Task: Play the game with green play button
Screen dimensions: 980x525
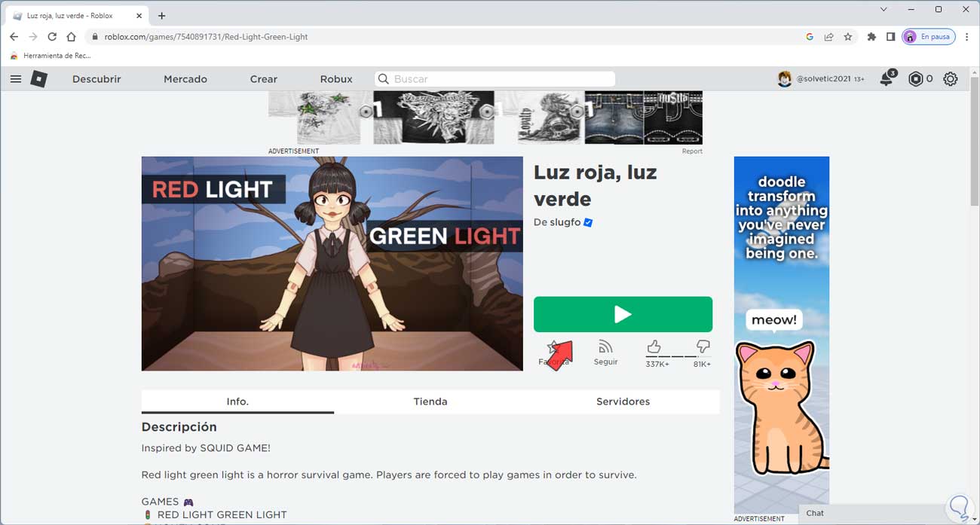Action: click(x=623, y=314)
